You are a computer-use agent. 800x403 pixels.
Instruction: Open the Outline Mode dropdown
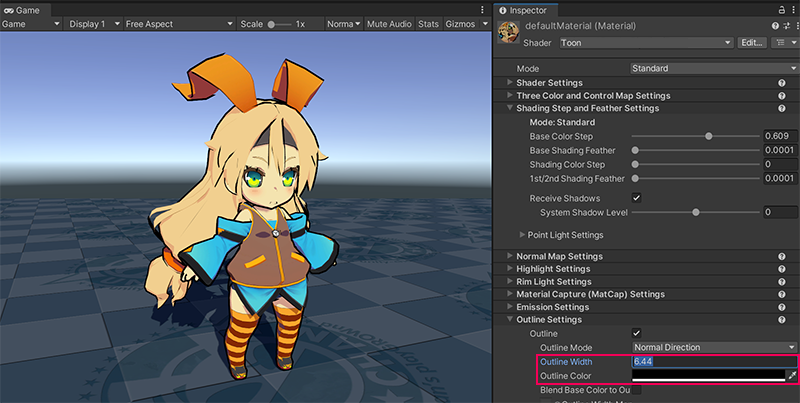[x=715, y=347]
